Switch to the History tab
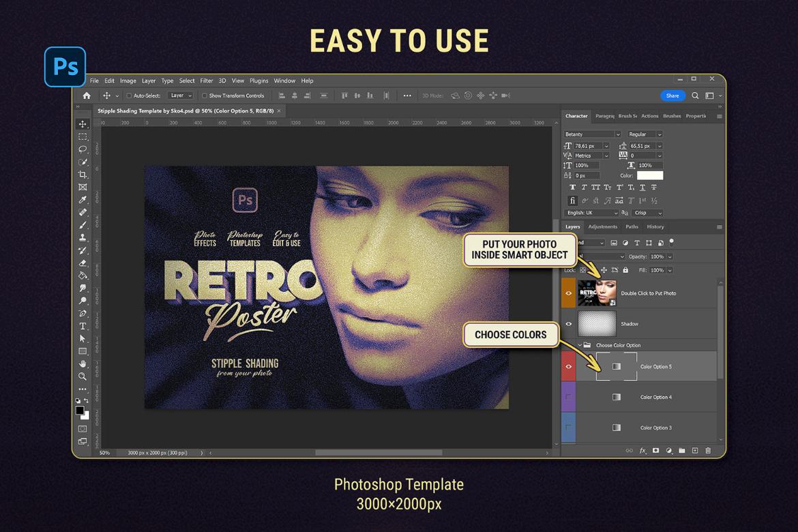Viewport: 798px width, 532px height. tap(655, 226)
